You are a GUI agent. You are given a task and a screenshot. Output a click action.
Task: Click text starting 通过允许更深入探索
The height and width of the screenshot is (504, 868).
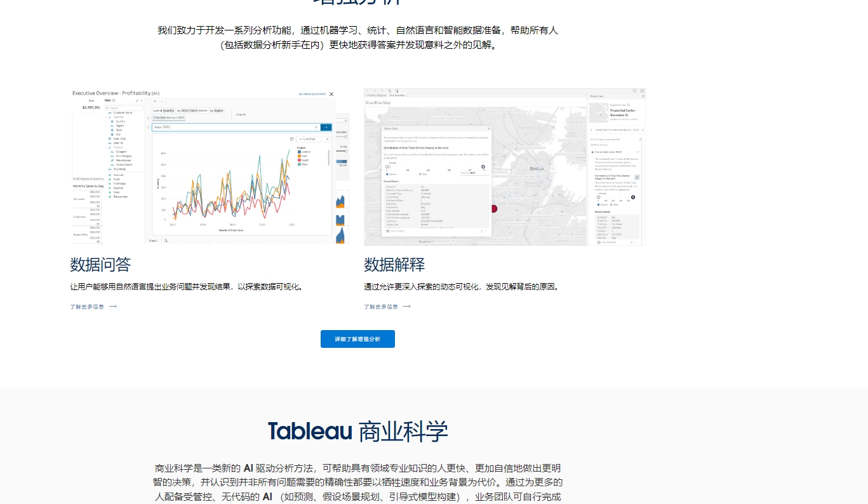click(463, 287)
